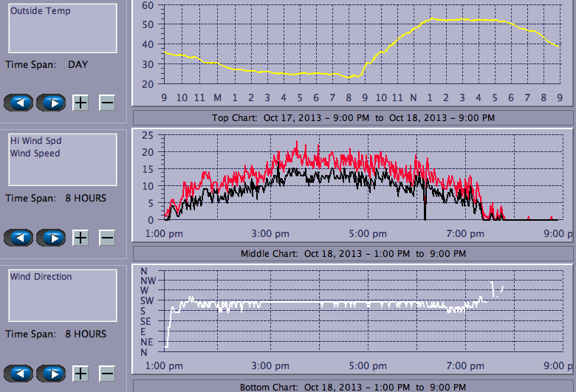Click the minus button for the wind speed chart
This screenshot has height=392, width=576.
[107, 238]
